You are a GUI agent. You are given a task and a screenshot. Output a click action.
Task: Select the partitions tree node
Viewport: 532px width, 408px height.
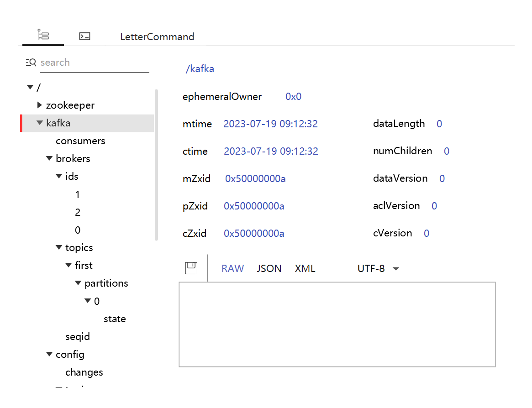pyautogui.click(x=106, y=283)
